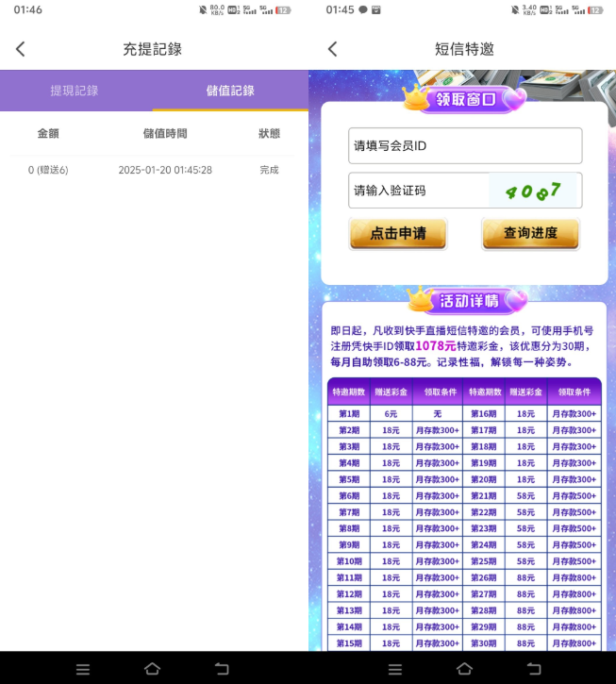The height and width of the screenshot is (684, 616).
Task: Tap battery icon in left status bar
Action: [x=283, y=9]
